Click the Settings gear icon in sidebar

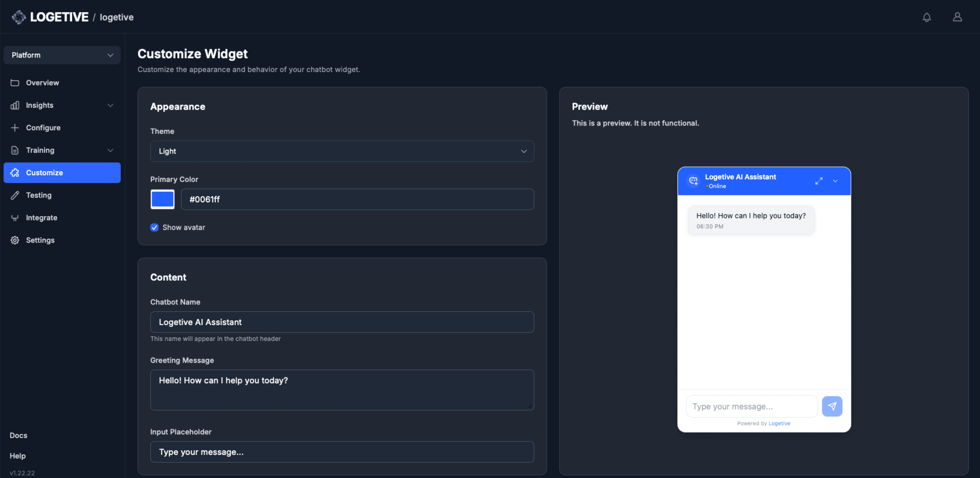(x=15, y=240)
